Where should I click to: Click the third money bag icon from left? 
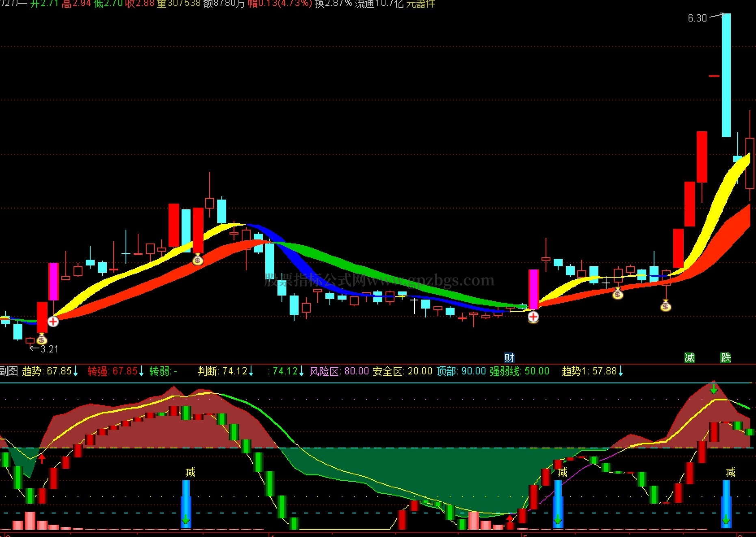pos(617,293)
